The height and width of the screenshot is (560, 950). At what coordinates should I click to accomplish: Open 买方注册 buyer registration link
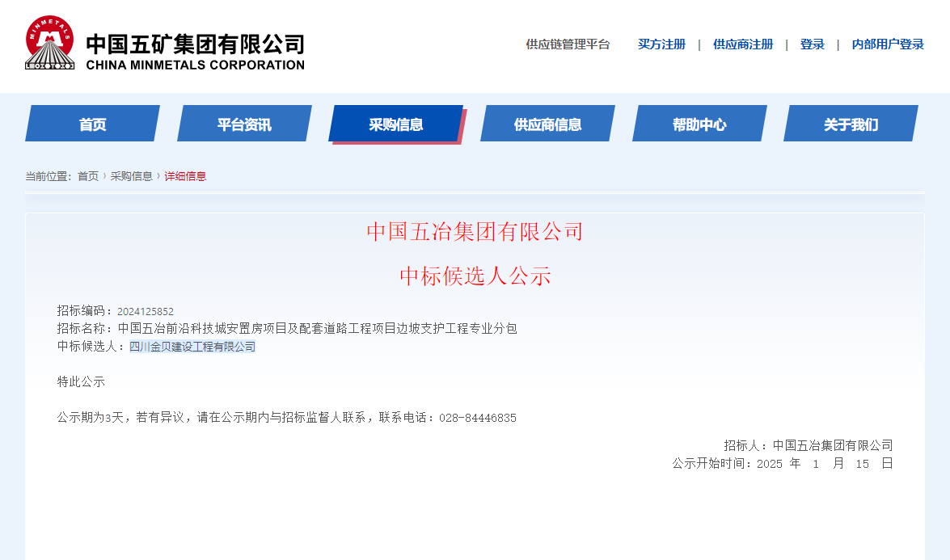pos(661,44)
